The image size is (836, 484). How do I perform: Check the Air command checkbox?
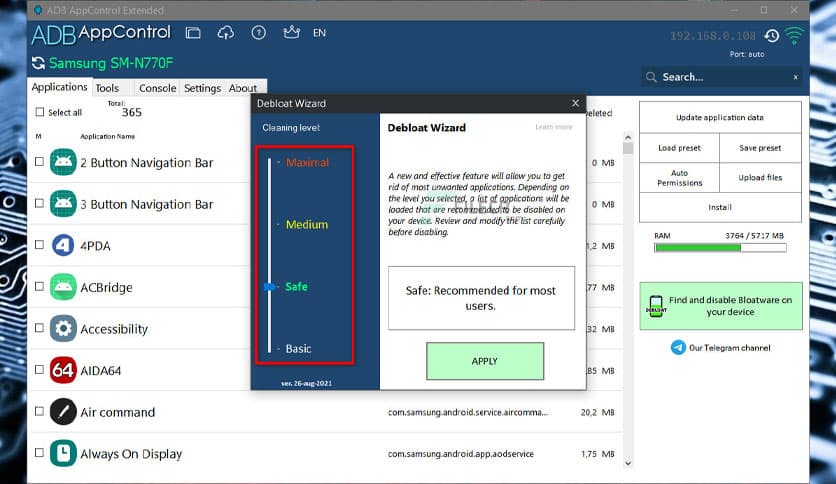39,410
